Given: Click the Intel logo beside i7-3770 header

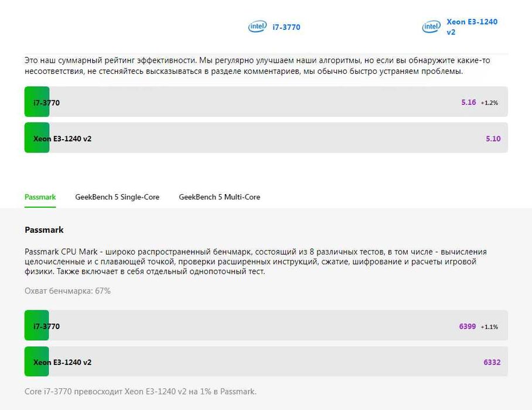Looking at the screenshot, I should point(257,27).
